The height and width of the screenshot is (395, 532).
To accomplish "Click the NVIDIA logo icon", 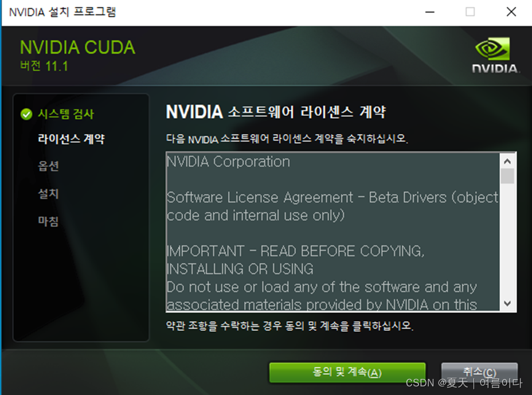I will pos(495,55).
